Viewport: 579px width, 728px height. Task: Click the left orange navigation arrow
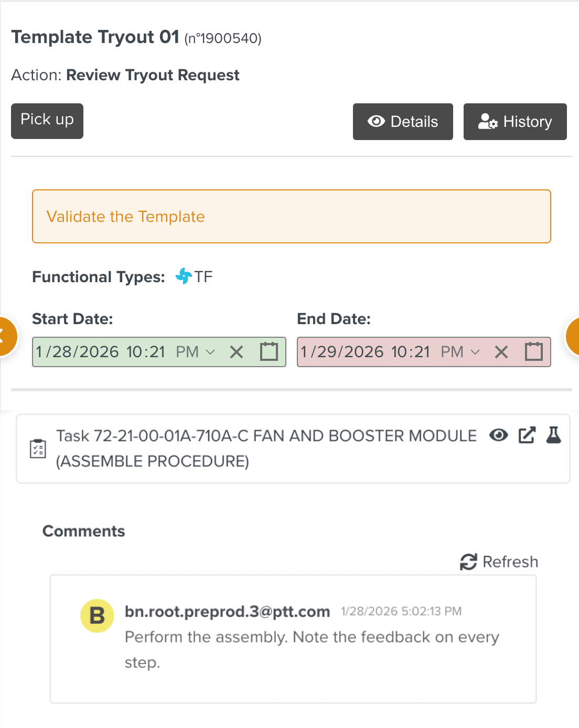(x=5, y=336)
